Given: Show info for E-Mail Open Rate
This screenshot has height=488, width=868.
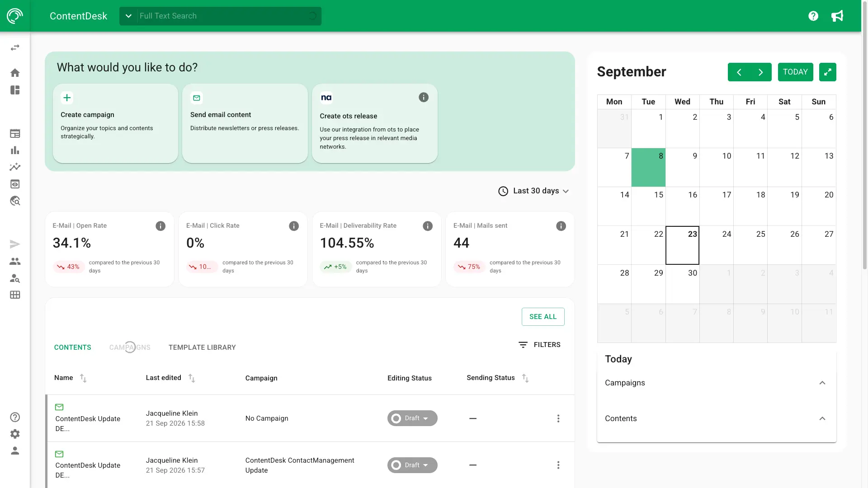Looking at the screenshot, I should (x=160, y=226).
